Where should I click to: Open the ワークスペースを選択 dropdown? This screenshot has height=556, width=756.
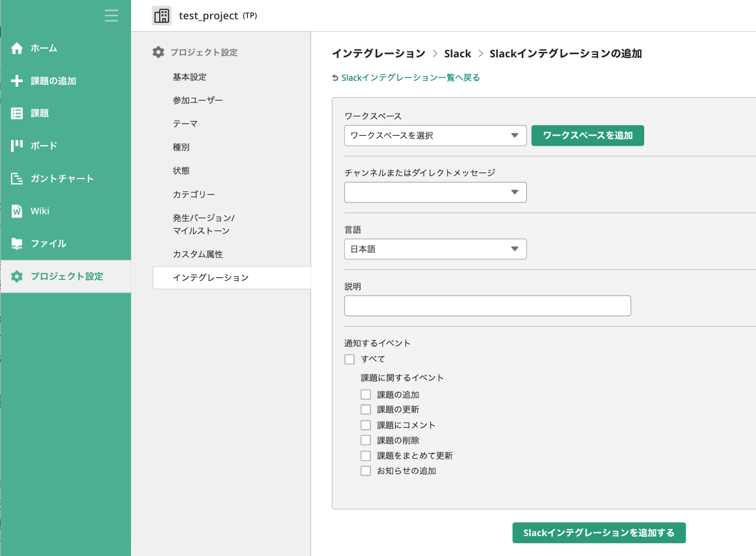tap(435, 135)
